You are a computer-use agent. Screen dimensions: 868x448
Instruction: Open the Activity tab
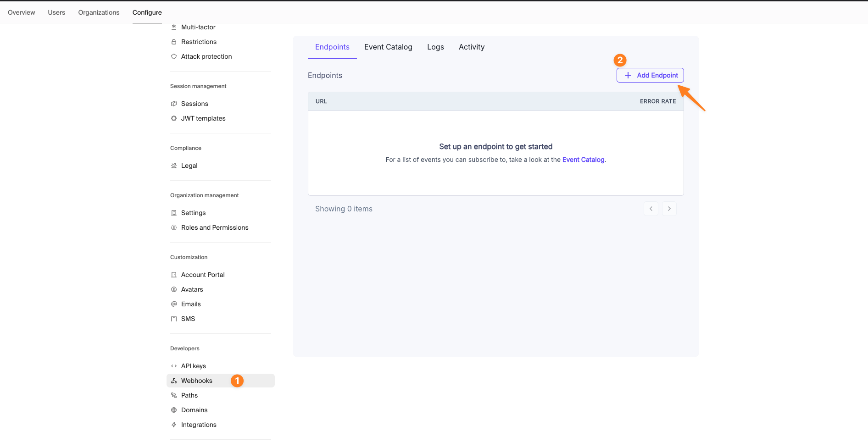coord(472,47)
